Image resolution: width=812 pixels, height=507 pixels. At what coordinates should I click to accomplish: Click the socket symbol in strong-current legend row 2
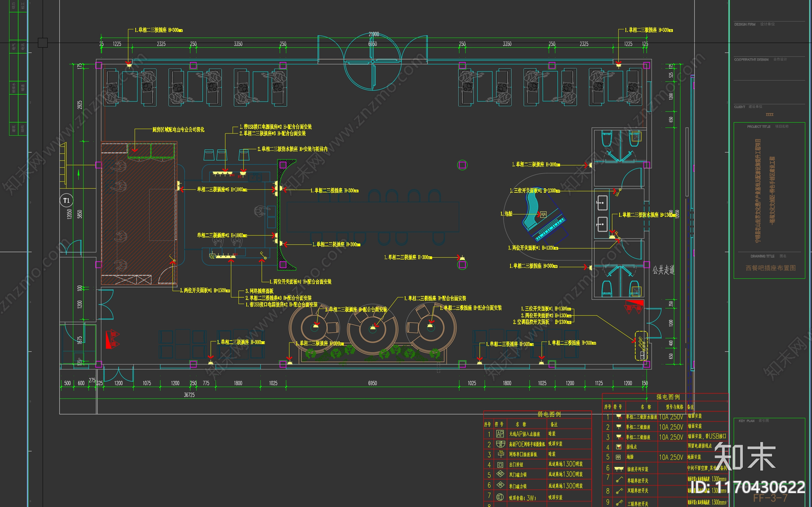pos(618,427)
